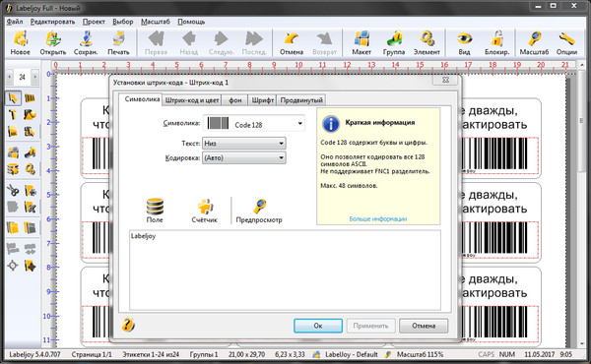This screenshot has height=364, width=591.
Task: Follow the Больше информации link
Action: tap(378, 218)
